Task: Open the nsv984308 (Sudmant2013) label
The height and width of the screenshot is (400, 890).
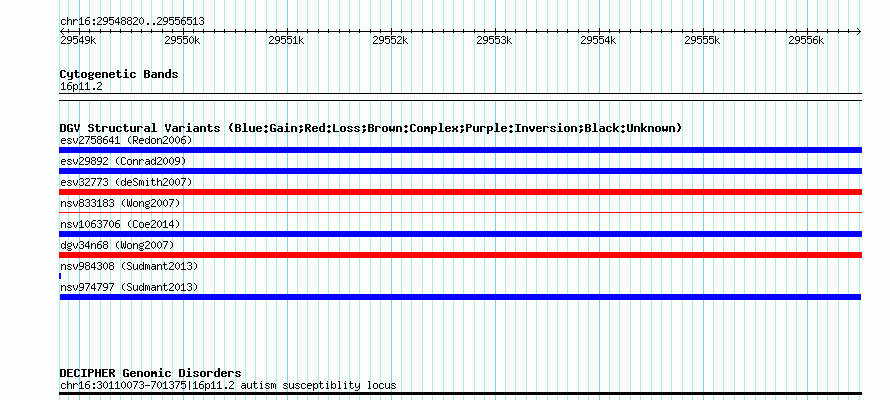Action: [129, 266]
